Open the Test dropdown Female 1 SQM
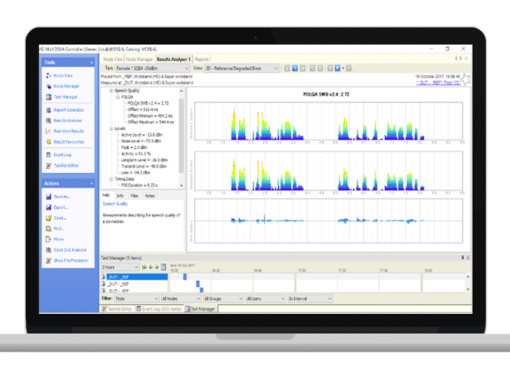510x382 pixels. (x=152, y=68)
